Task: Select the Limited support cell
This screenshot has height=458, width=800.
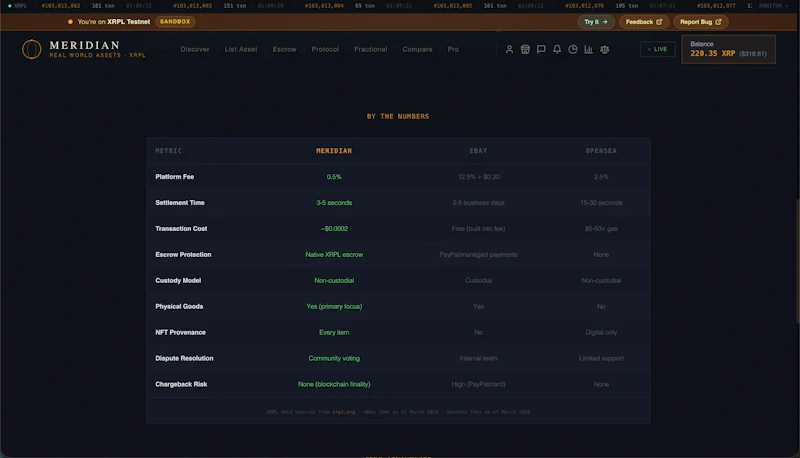Action: pyautogui.click(x=601, y=359)
